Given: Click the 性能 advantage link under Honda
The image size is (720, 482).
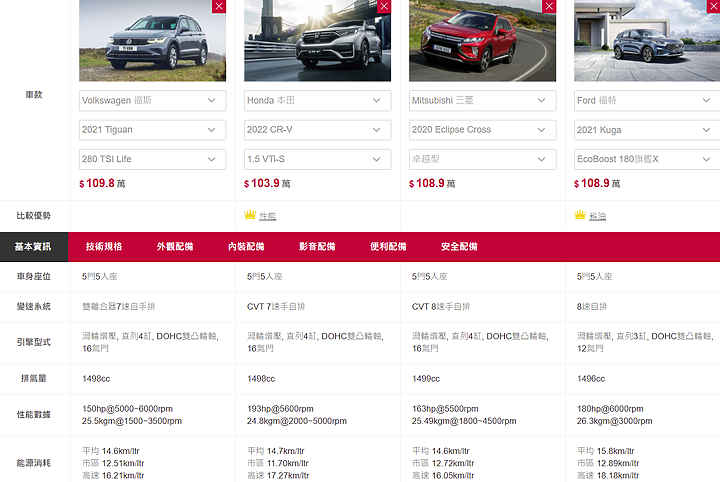Looking at the screenshot, I should point(268,216).
